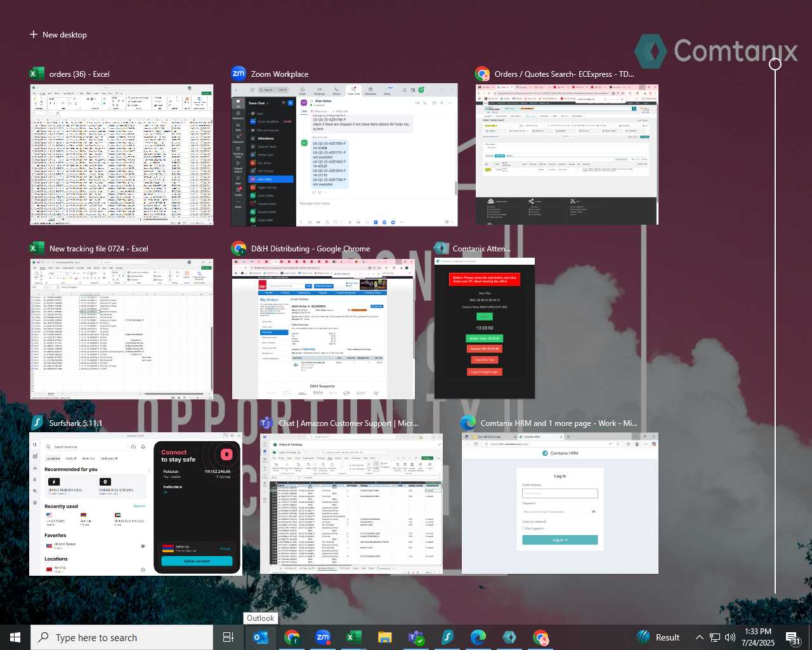Toggle the Task View taskbar button
Screen dimensions: 812x650
click(228, 637)
